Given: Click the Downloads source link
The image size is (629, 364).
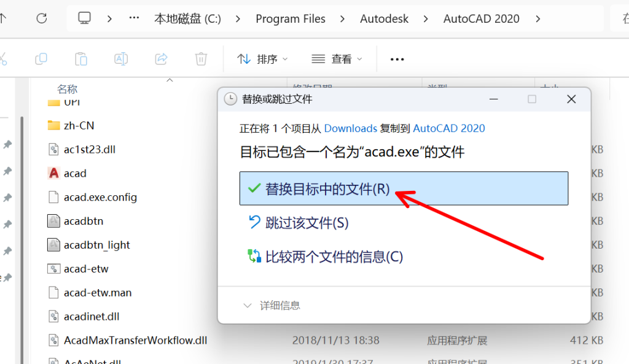Looking at the screenshot, I should pos(350,128).
